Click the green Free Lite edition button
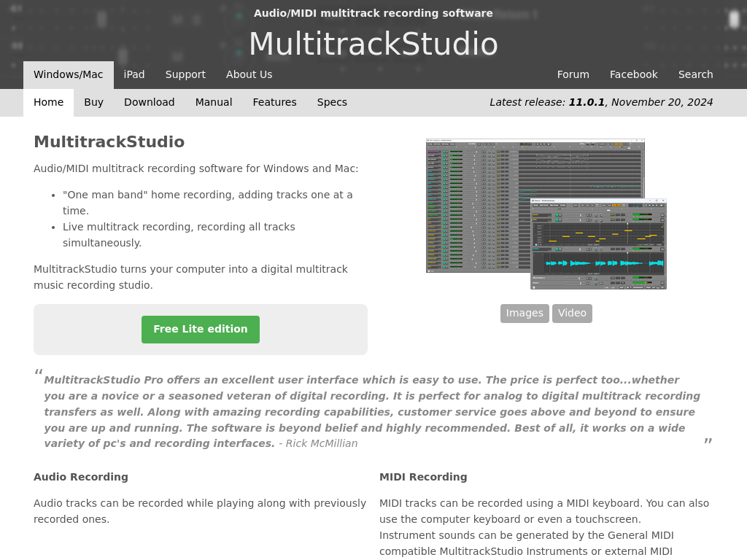The image size is (747, 560). click(200, 330)
